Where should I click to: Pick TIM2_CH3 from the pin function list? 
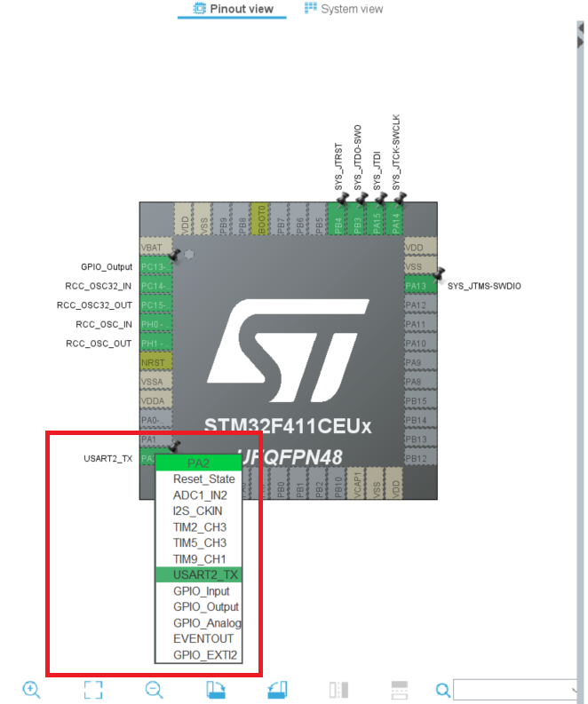200,527
